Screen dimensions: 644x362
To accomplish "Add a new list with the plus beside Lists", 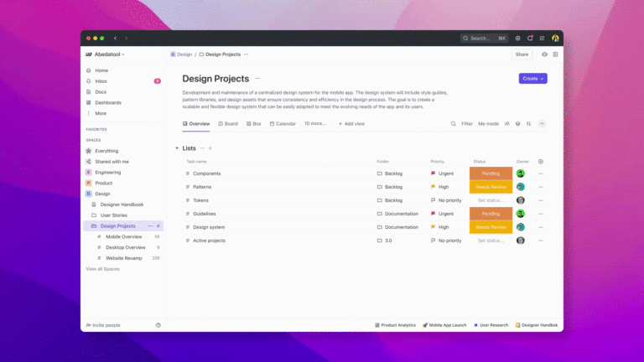I will click(210, 148).
